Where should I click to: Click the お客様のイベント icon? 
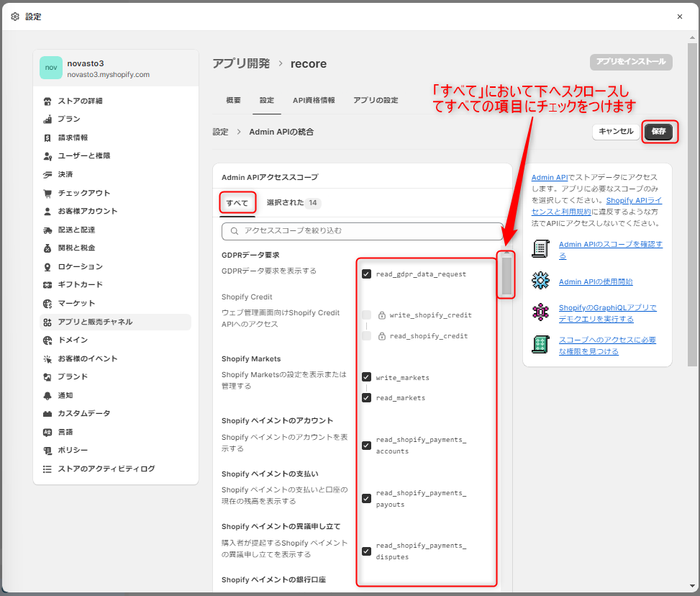pyautogui.click(x=47, y=358)
